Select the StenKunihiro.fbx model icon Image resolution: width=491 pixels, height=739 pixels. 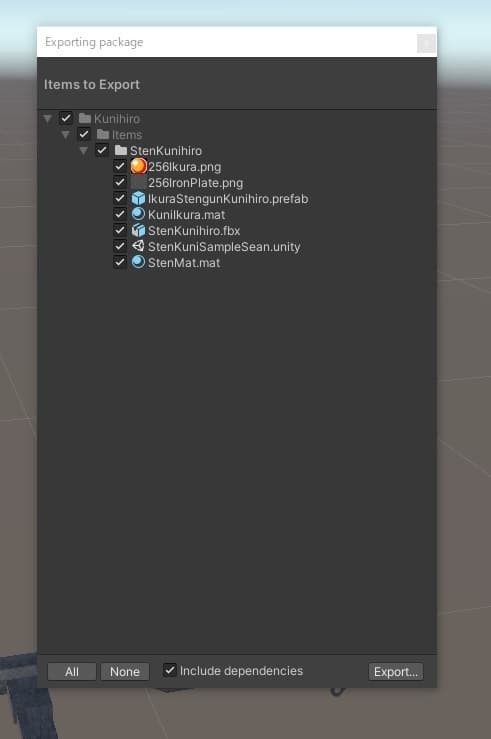(x=138, y=230)
